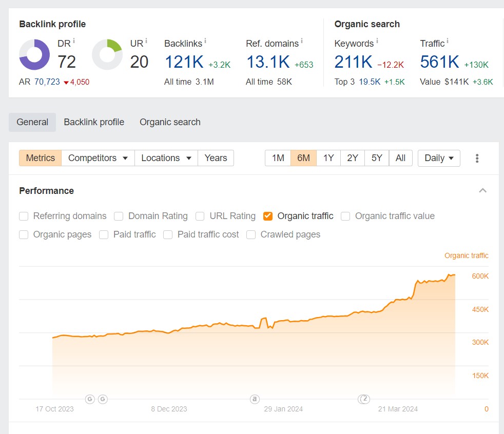Image resolution: width=504 pixels, height=434 pixels.
Task: Click the DR info icon
Action: point(74,41)
